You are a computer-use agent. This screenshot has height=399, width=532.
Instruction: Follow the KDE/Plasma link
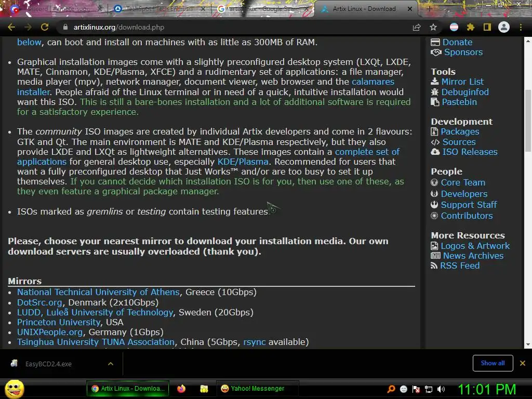(x=243, y=162)
